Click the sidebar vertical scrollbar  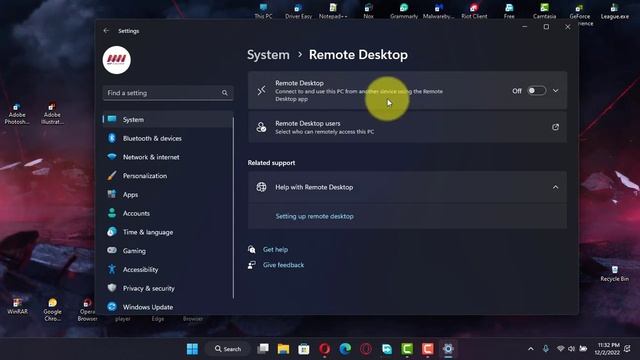click(233, 208)
